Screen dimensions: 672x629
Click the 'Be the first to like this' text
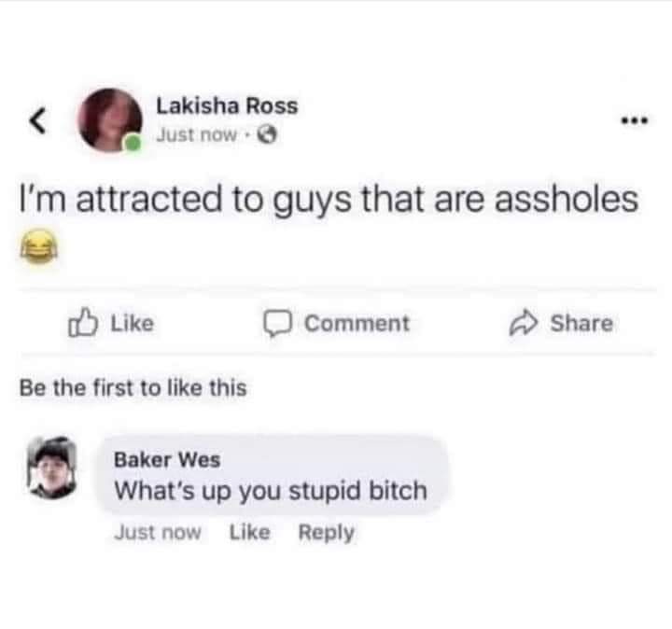[133, 388]
